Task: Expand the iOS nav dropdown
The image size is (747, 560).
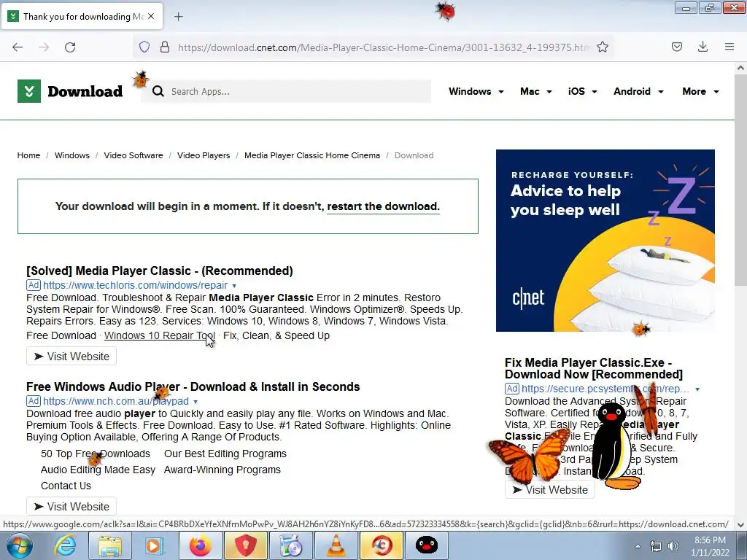Action: click(582, 91)
